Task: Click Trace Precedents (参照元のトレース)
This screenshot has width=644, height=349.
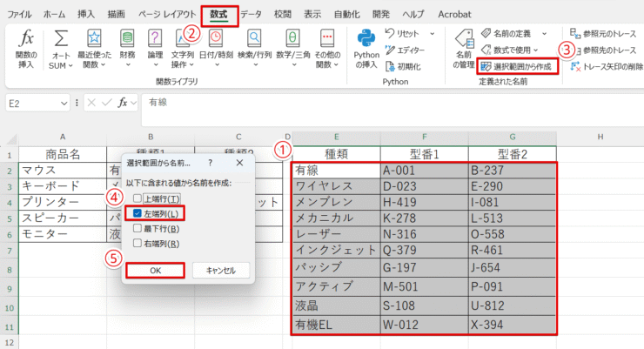Action: tap(603, 34)
